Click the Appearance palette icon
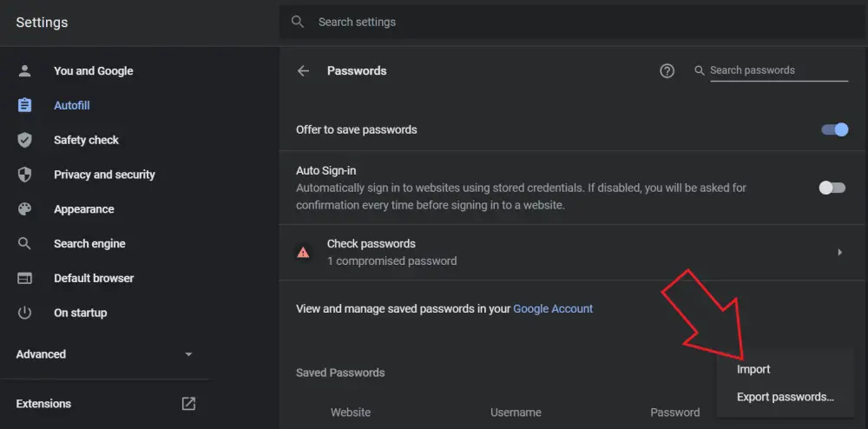This screenshot has width=868, height=429. click(24, 209)
